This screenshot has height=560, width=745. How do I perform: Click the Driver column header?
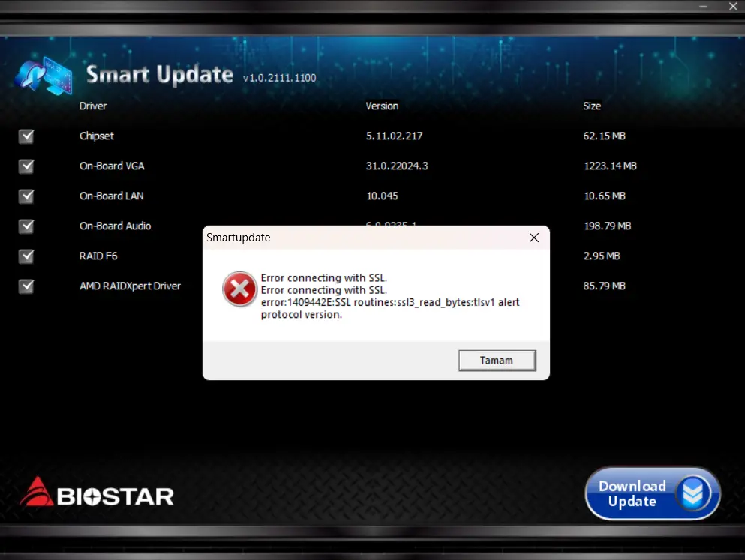[x=93, y=106]
